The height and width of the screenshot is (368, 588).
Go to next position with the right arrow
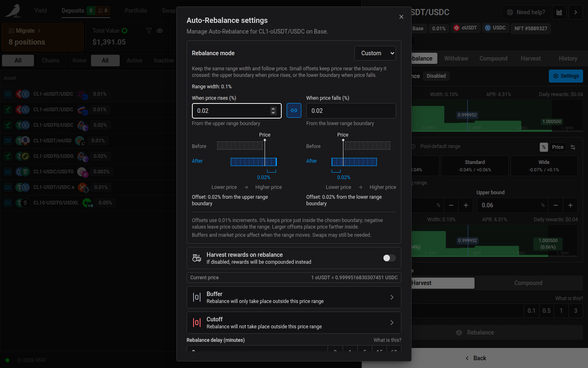click(576, 12)
